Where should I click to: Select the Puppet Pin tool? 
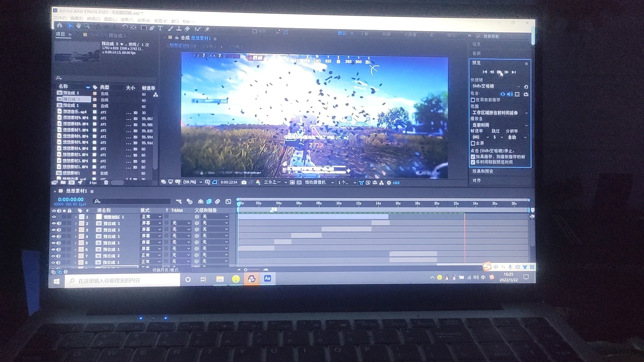207,29
